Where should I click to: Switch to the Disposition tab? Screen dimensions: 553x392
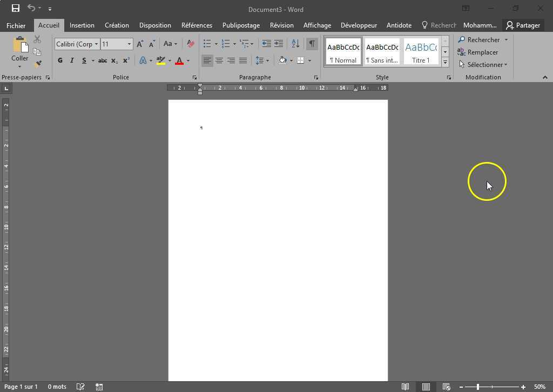[155, 25]
